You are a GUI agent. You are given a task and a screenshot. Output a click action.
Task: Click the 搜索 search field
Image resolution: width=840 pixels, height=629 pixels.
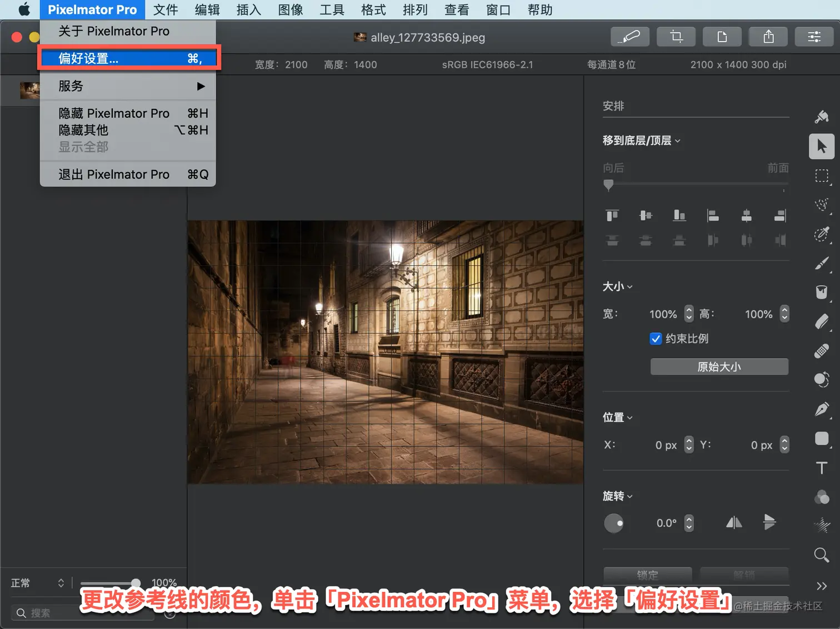(83, 613)
